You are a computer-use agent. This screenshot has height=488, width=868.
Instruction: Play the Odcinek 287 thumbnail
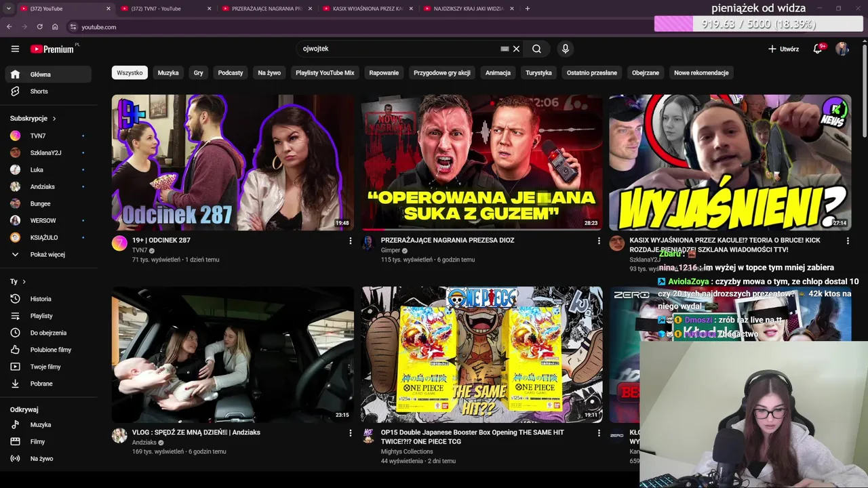(233, 163)
